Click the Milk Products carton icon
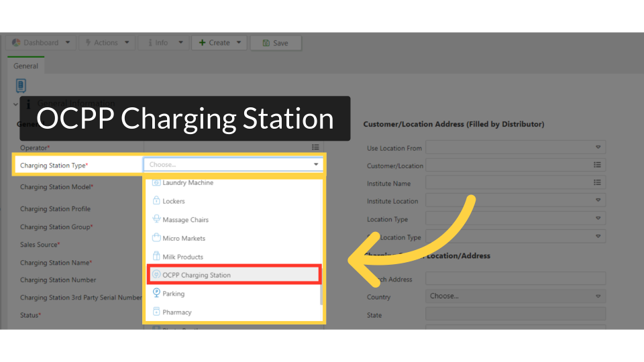 [156, 255]
